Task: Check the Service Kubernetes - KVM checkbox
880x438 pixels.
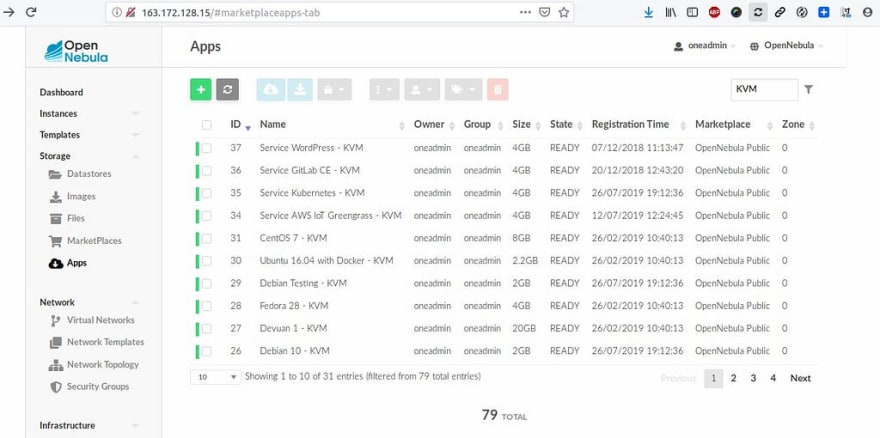Action: click(x=207, y=193)
